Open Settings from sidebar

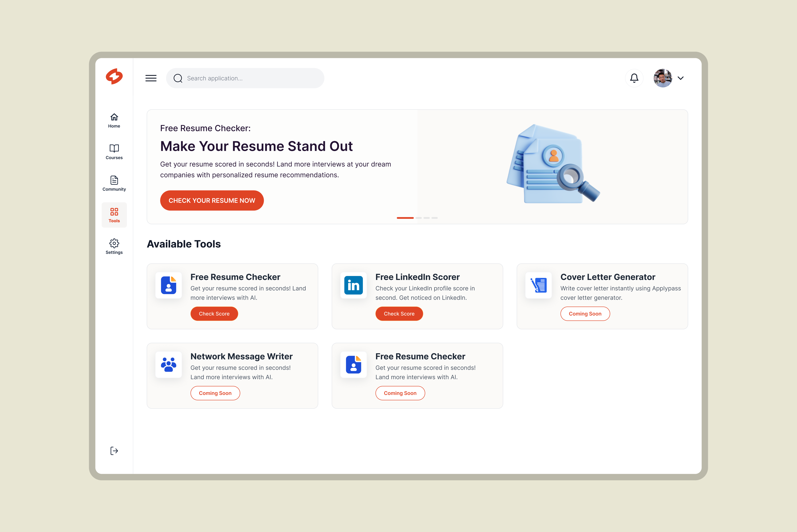(x=114, y=247)
